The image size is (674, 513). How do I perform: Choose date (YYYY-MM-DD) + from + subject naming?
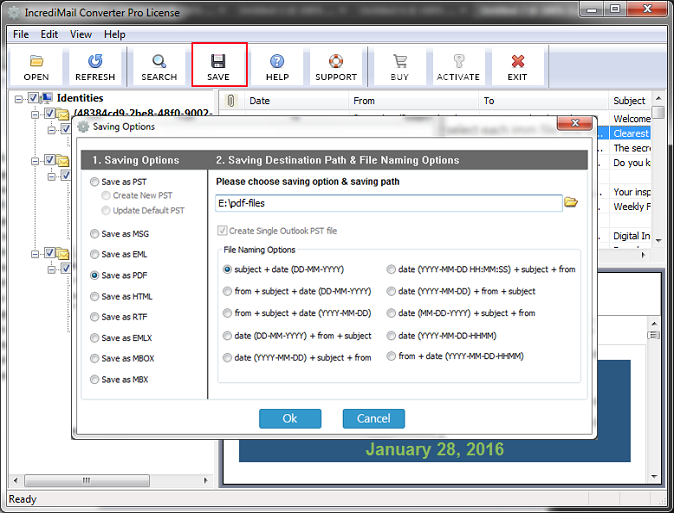[x=391, y=291]
